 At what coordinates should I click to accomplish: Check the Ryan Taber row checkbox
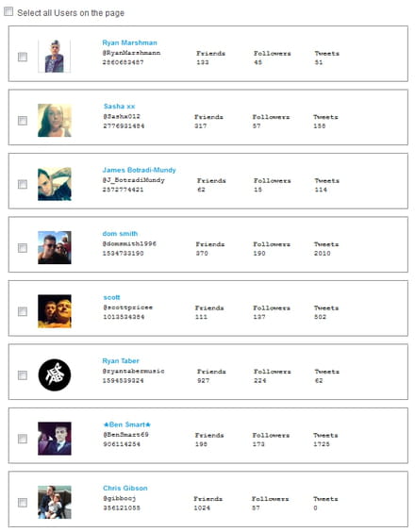coord(23,375)
